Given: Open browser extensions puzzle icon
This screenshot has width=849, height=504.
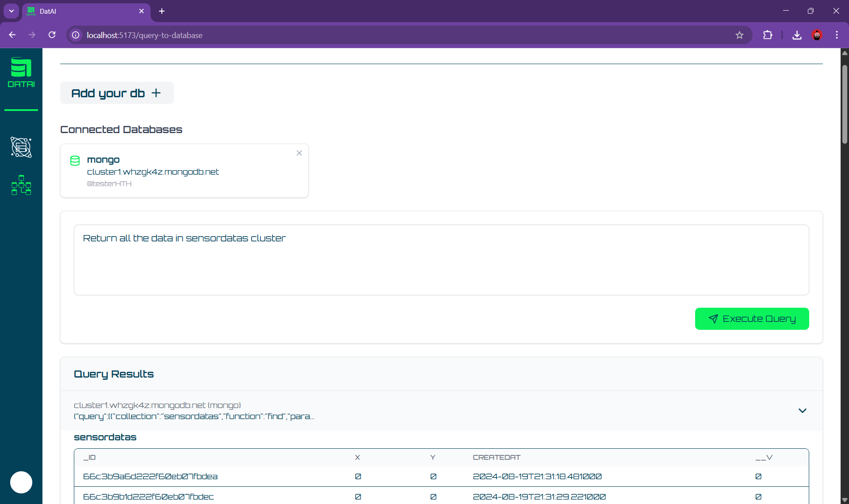Looking at the screenshot, I should tap(768, 35).
